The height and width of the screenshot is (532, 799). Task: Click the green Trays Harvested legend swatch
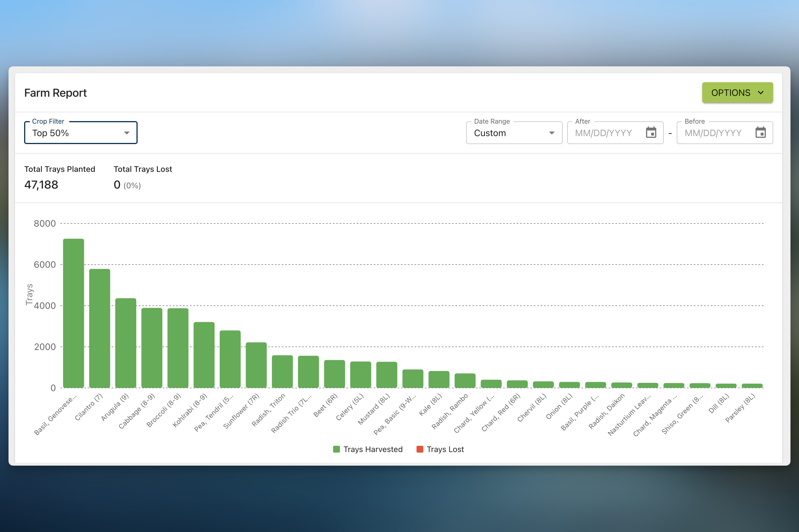[x=336, y=449]
